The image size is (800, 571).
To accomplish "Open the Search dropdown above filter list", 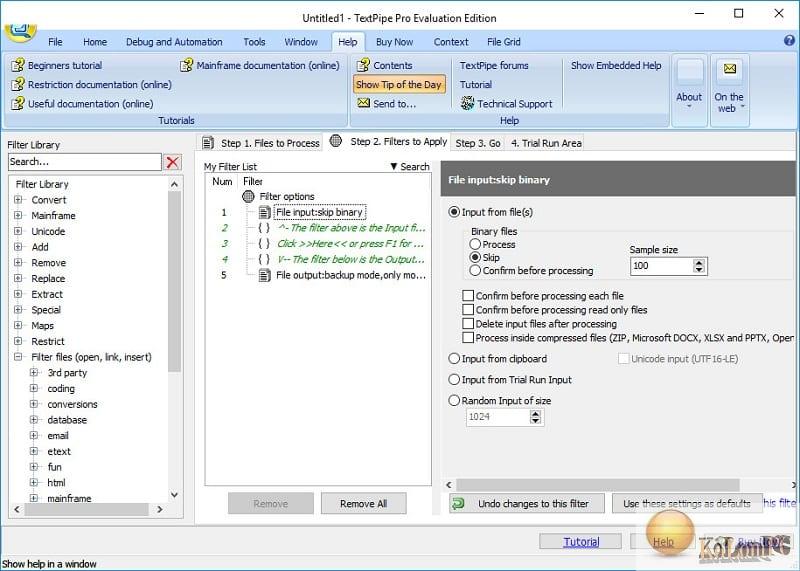I will tap(410, 166).
